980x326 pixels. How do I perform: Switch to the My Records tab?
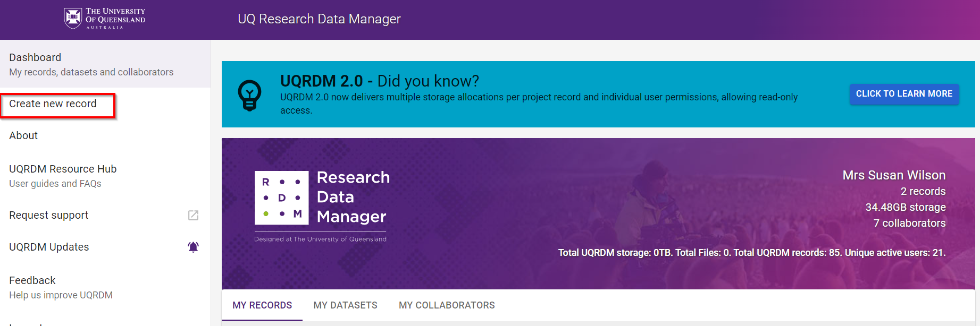point(262,305)
